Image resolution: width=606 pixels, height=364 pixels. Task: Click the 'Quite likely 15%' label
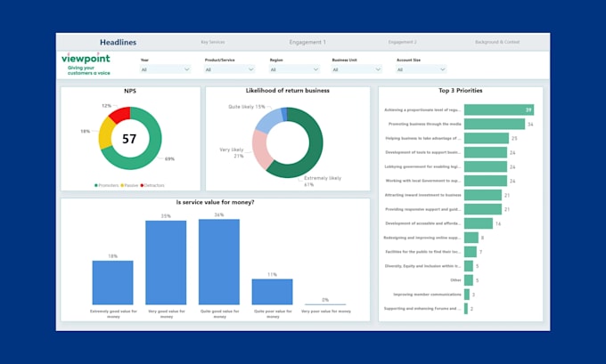pyautogui.click(x=247, y=107)
